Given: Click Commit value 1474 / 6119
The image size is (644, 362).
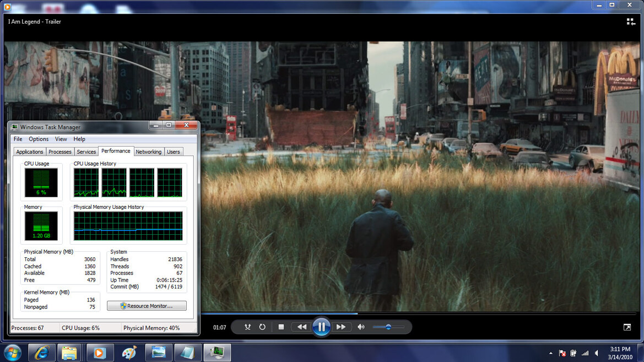Looking at the screenshot, I should (169, 287).
